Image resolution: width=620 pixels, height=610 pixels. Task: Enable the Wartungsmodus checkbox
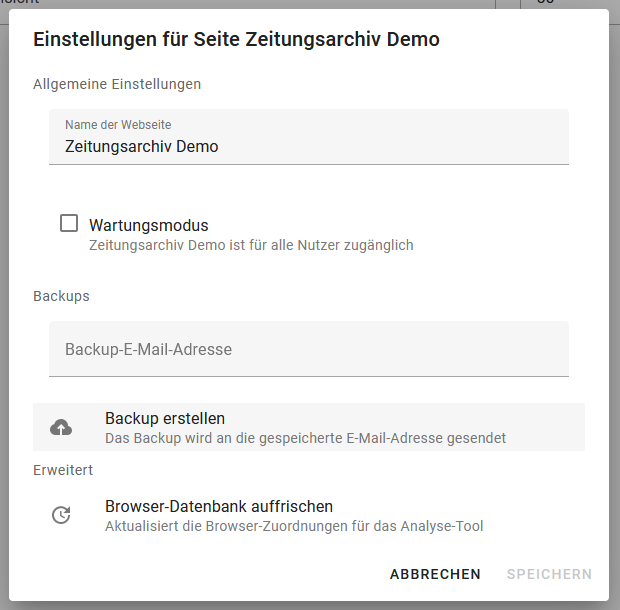point(69,224)
